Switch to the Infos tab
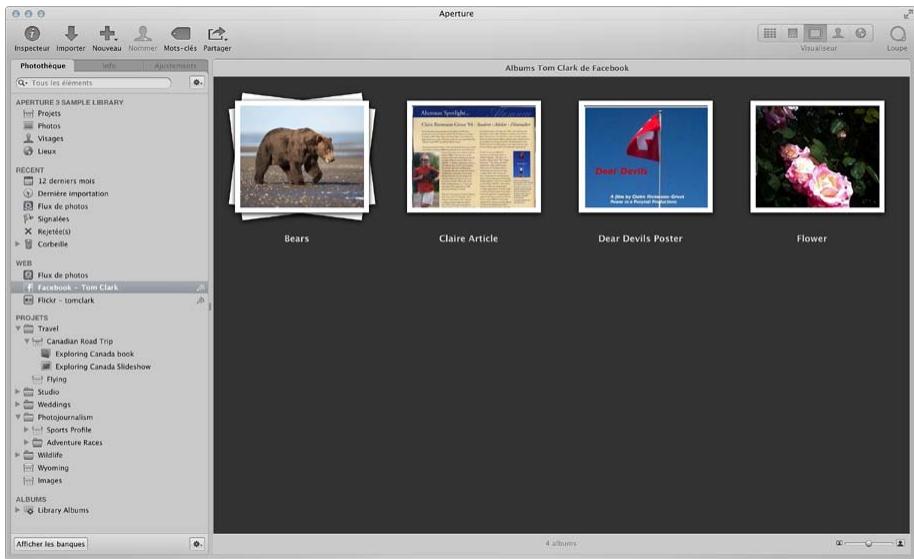The image size is (914, 559). click(x=108, y=66)
